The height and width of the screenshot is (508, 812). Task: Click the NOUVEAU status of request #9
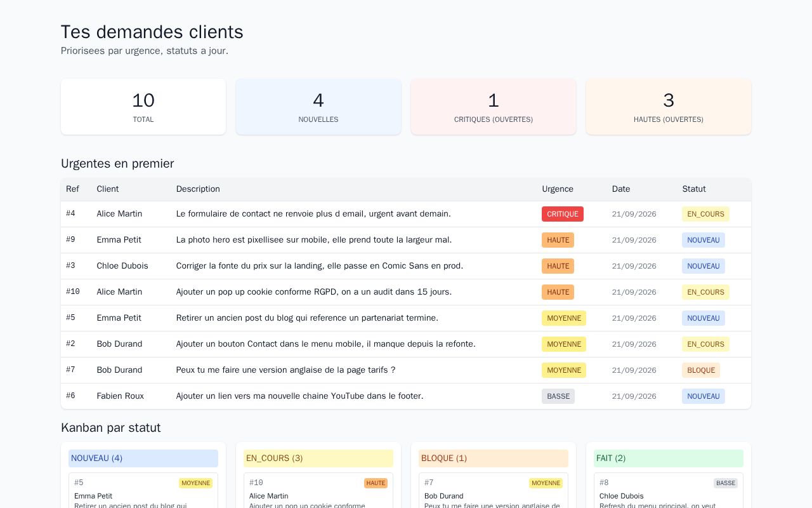click(704, 240)
